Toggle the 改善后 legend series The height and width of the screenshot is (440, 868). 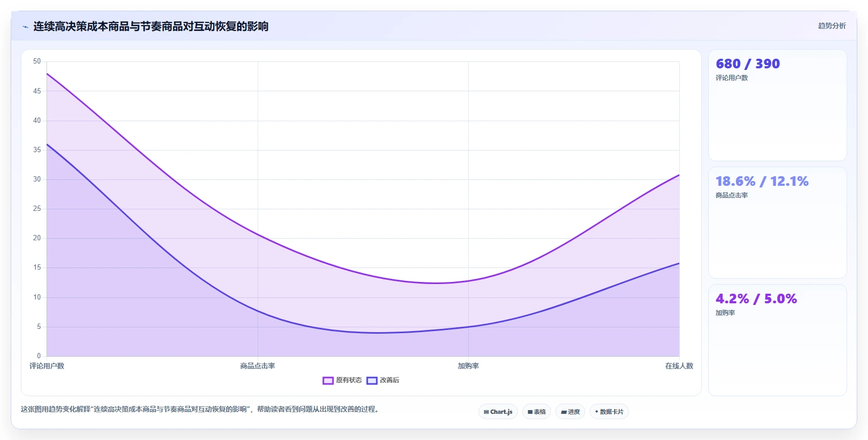pos(383,380)
